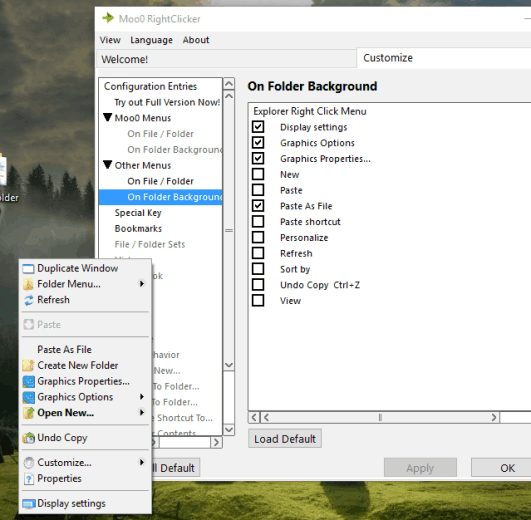
Task: Expand the Folder Menu... submenu arrow
Action: click(x=142, y=284)
